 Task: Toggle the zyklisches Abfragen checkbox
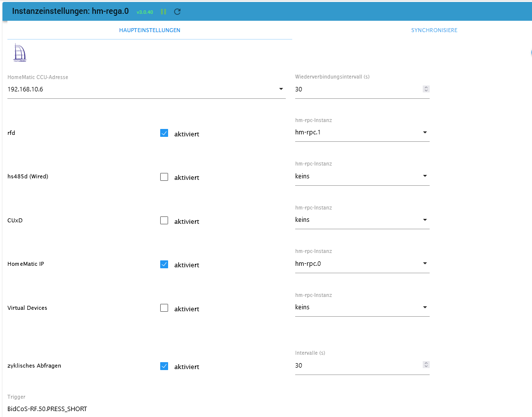[x=164, y=366]
